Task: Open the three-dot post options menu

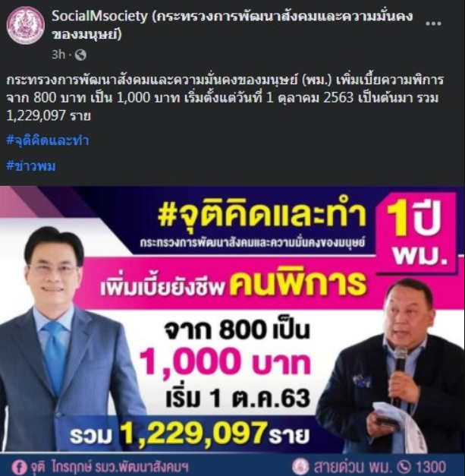Action: 433,24
